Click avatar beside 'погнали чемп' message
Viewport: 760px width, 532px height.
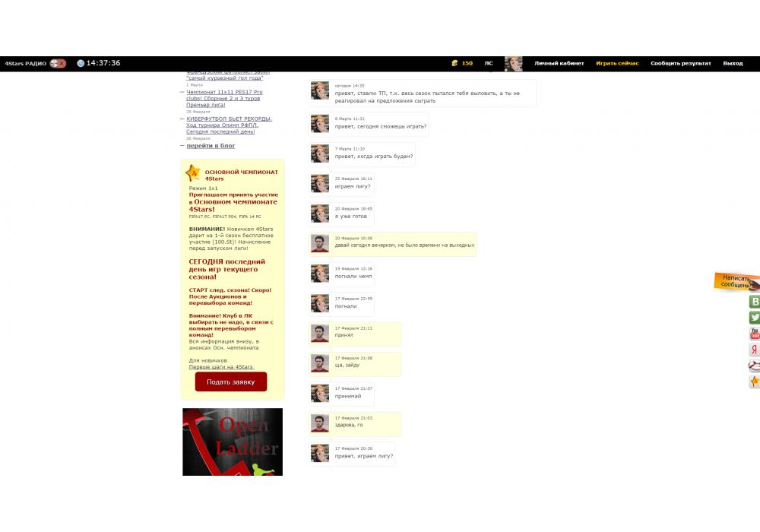tap(320, 274)
